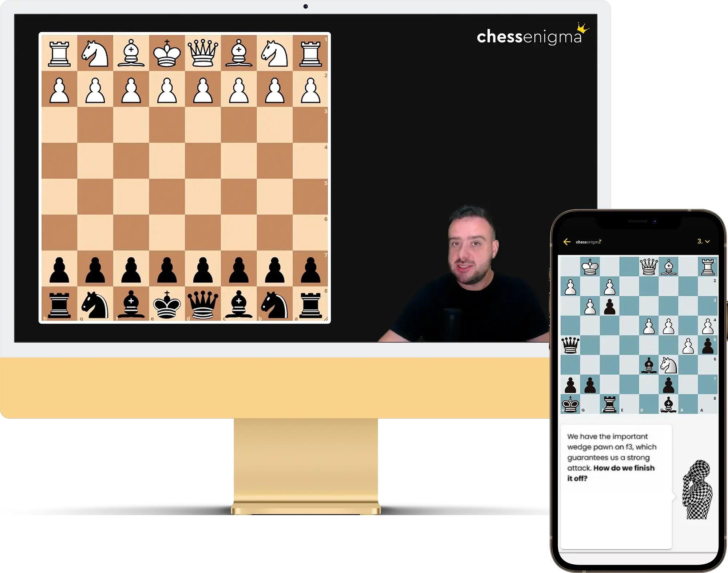This screenshot has width=728, height=573.
Task: Expand the '3.' move dropdown
Action: point(704,241)
